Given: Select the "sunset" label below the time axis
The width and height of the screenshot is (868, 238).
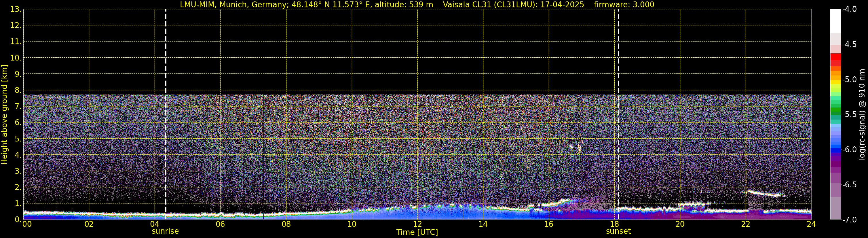Looking at the screenshot, I should 618,231.
